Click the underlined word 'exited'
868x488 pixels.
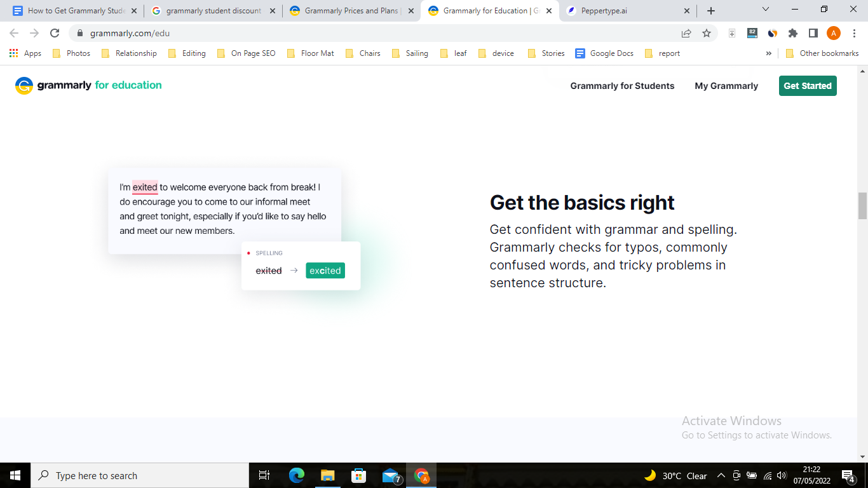point(145,187)
